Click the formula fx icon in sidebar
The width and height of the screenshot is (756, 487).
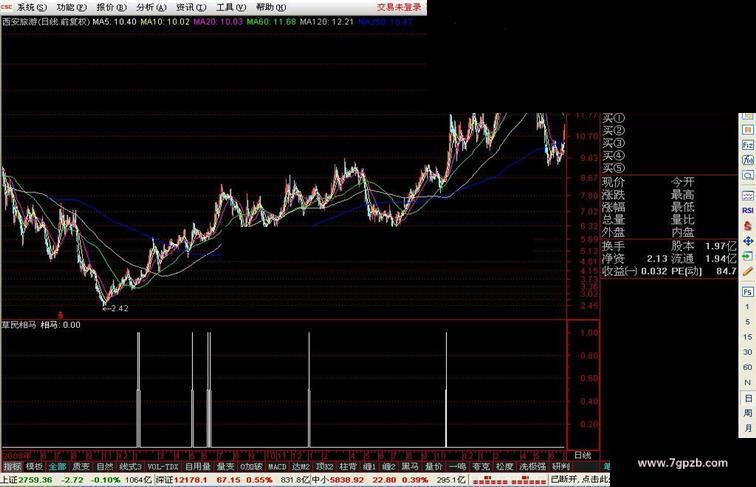[x=747, y=160]
